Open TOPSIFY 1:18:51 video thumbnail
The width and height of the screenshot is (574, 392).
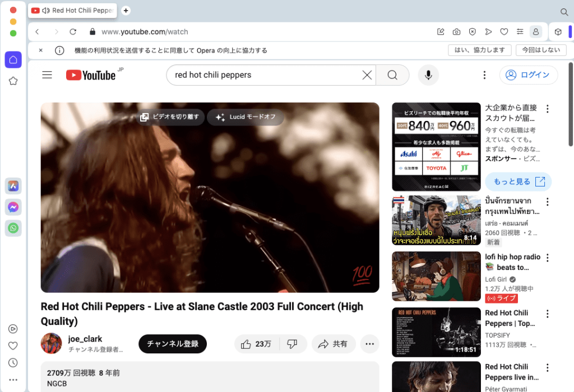[436, 333]
